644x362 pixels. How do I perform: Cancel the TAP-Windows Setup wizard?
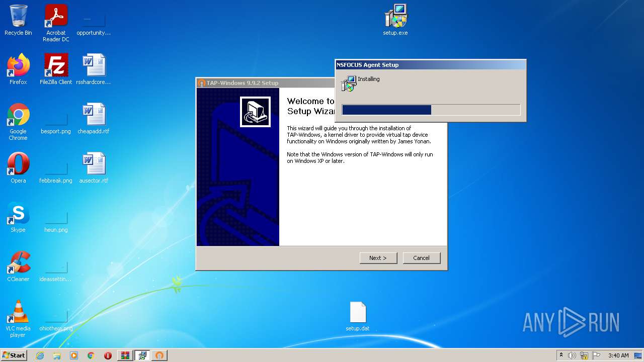[x=422, y=258]
